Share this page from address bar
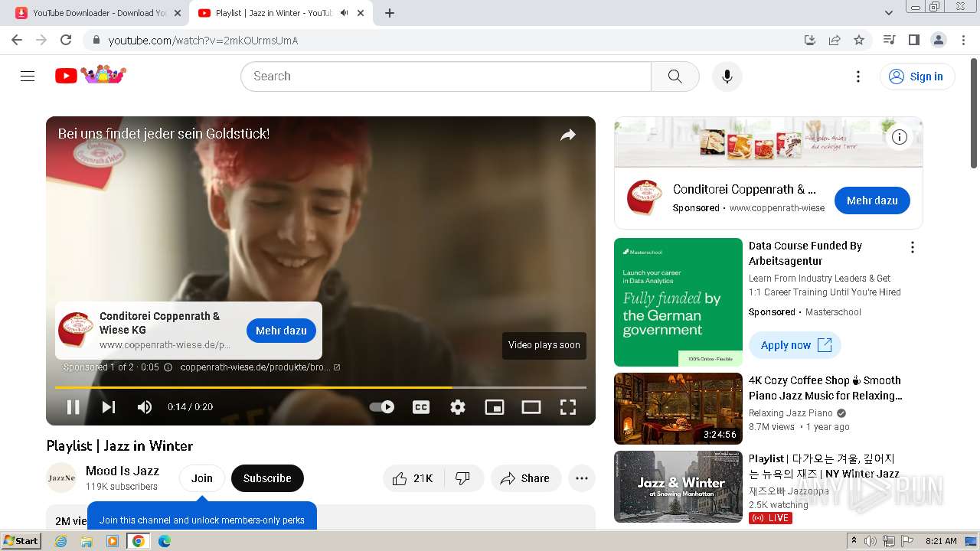Screen dimensions: 980x551 tap(835, 40)
